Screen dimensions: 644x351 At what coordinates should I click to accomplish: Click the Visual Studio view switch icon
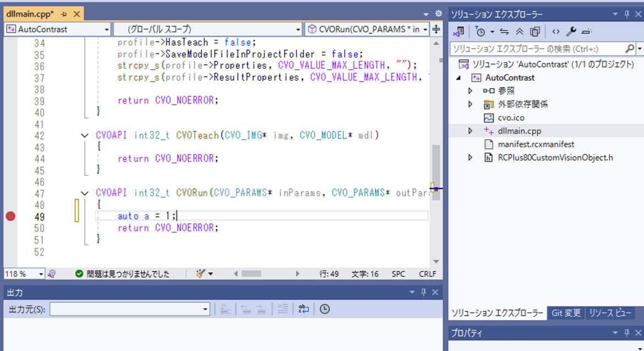(459, 31)
